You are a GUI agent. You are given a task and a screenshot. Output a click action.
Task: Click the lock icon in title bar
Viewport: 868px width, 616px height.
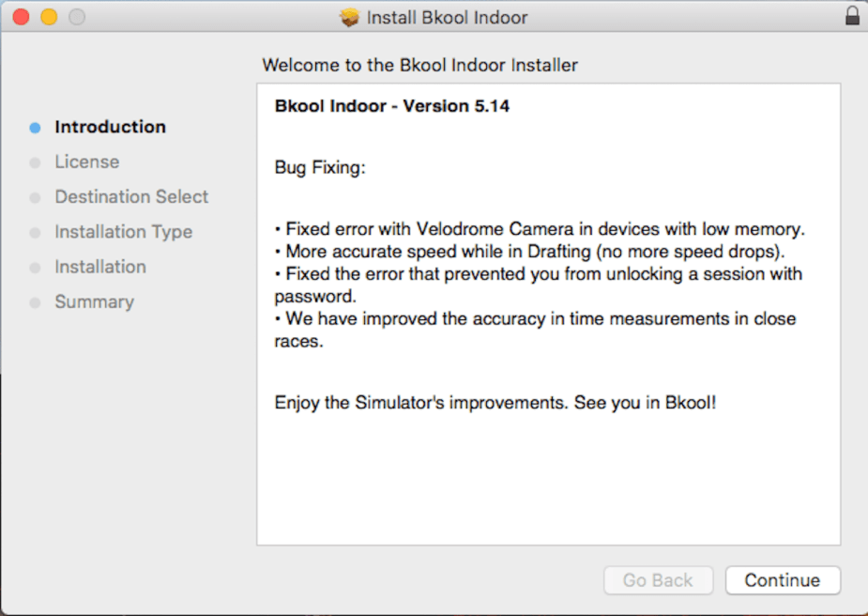852,16
